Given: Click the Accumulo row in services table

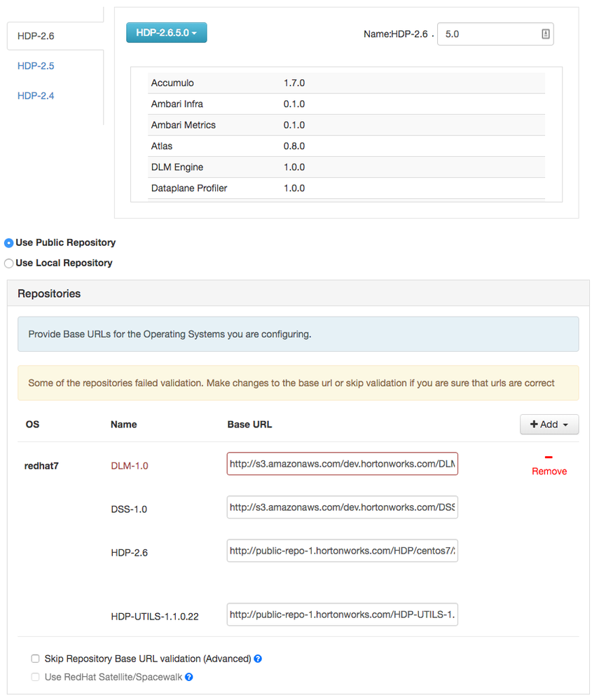Looking at the screenshot, I should coord(346,83).
